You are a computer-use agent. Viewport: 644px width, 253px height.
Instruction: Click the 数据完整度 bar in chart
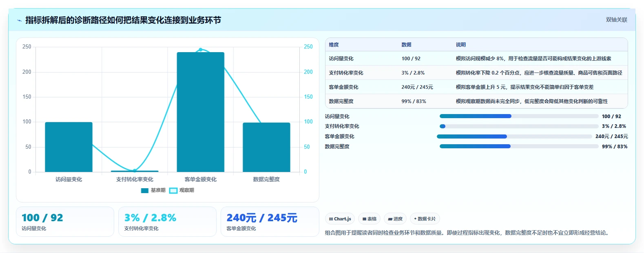click(x=266, y=147)
